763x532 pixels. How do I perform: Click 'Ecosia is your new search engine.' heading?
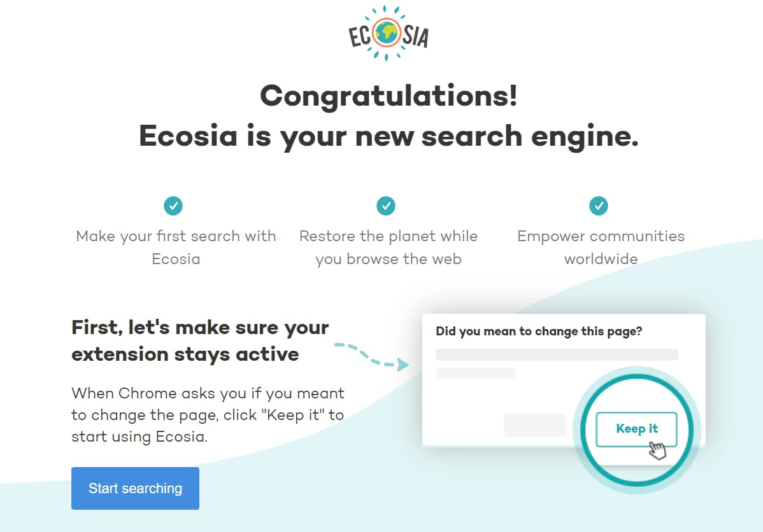coord(389,136)
